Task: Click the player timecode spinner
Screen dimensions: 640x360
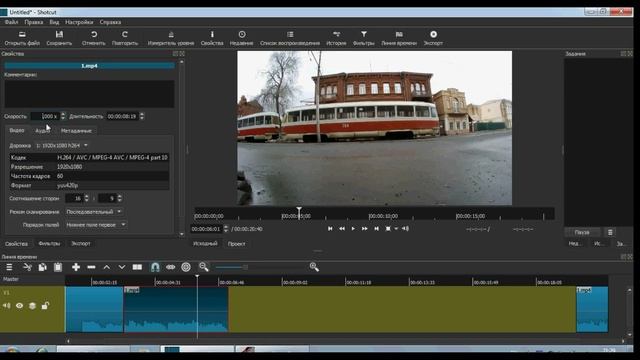Action: 226,229
